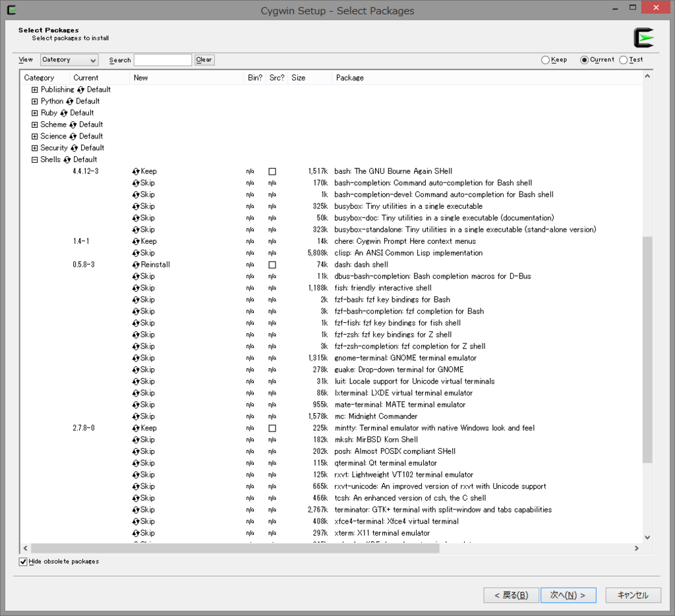Click the scroll right arrow
This screenshot has width=675, height=616.
point(637,548)
